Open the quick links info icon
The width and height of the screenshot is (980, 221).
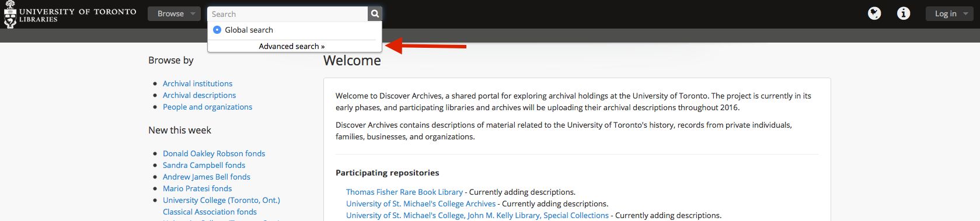click(904, 13)
